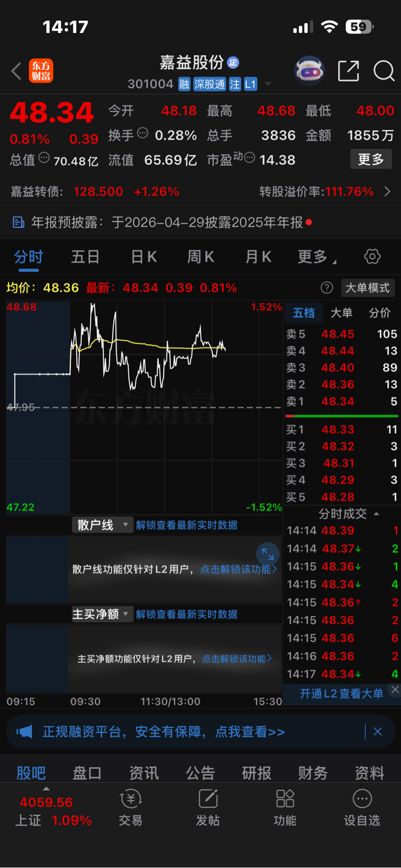Switch to the 股吧 tab
The height and width of the screenshot is (868, 401).
(x=31, y=773)
